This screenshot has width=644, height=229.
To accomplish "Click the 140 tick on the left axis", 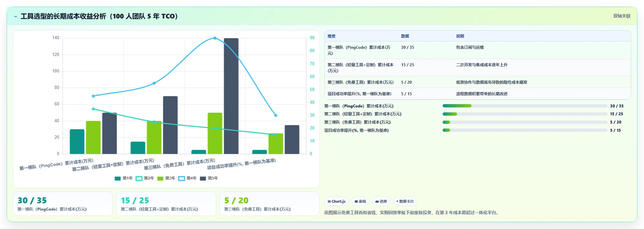I will pos(56,38).
